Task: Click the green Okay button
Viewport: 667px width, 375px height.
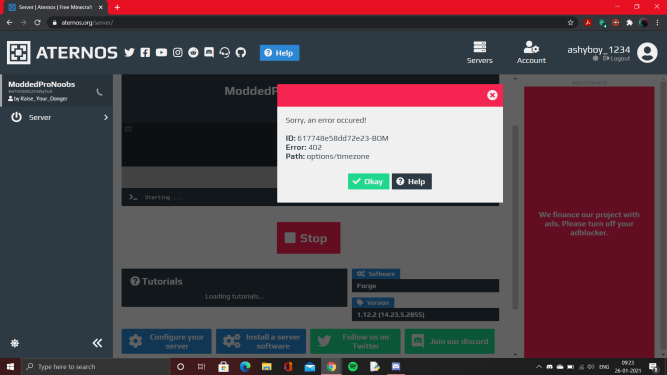Action: tap(368, 182)
